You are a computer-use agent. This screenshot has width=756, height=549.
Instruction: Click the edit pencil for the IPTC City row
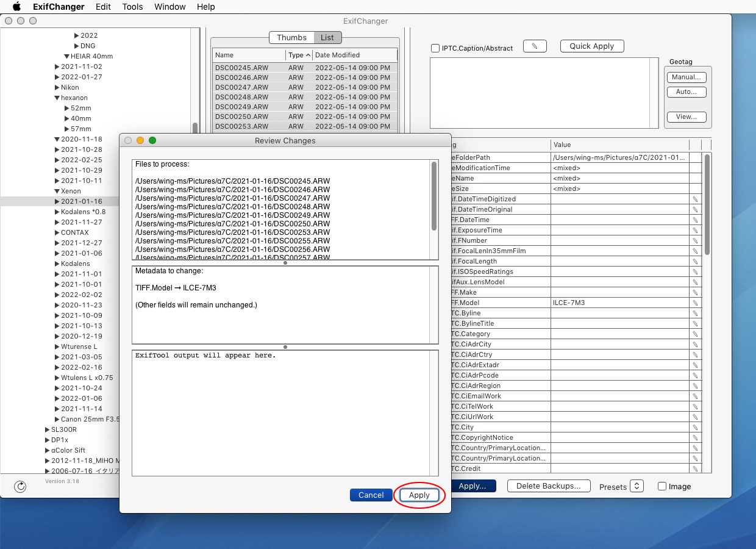pyautogui.click(x=694, y=427)
